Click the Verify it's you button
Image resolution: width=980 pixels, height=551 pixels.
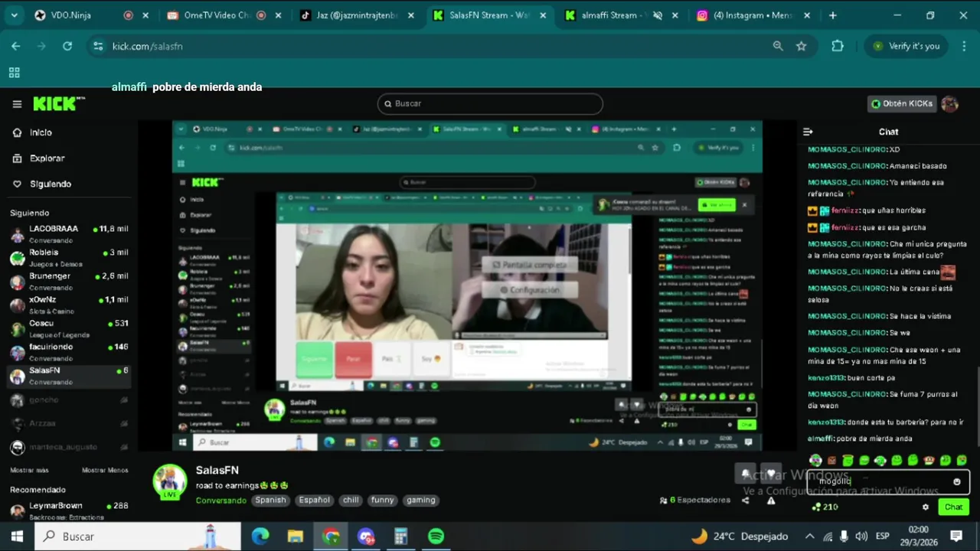[x=907, y=46]
